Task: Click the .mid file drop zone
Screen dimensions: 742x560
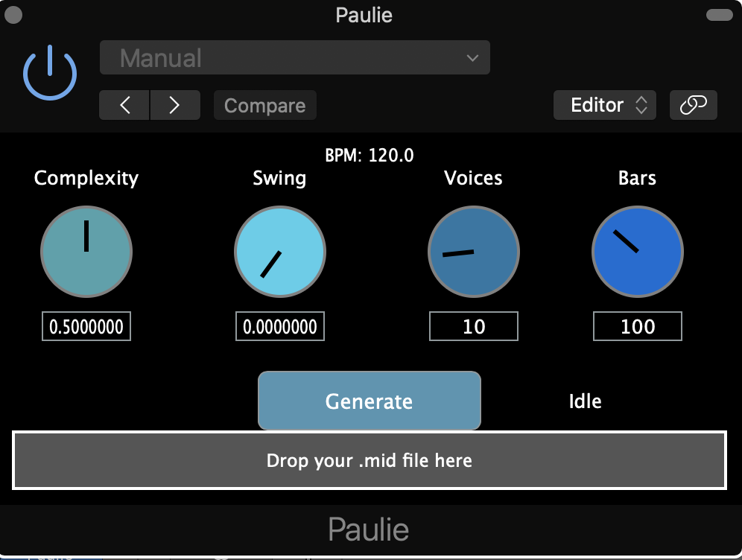Action: pyautogui.click(x=370, y=460)
